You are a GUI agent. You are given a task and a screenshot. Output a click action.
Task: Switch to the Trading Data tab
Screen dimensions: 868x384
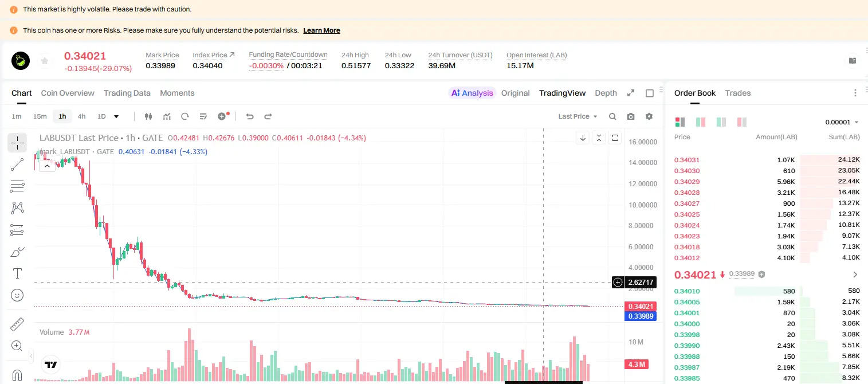tap(127, 93)
